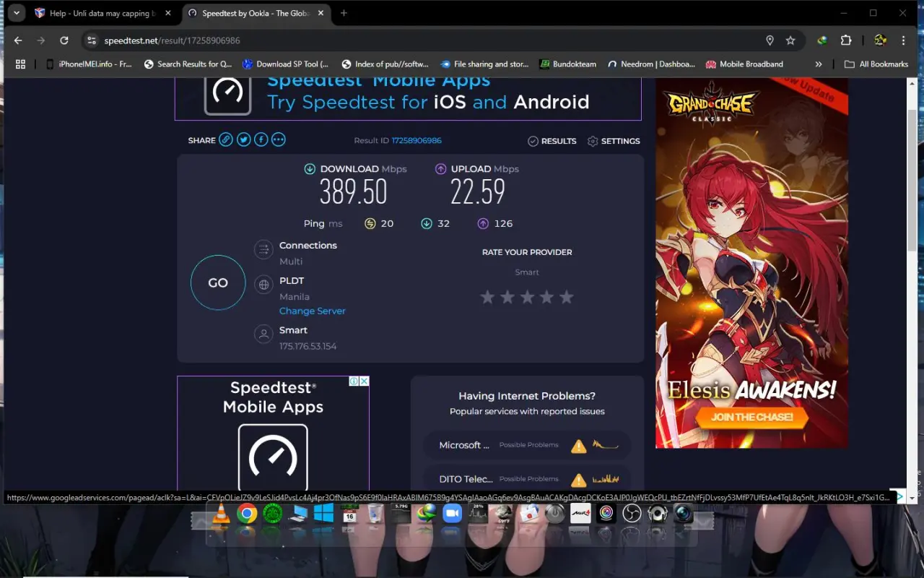Open the AdChoices info icon on ad
This screenshot has width=924, height=578.
(x=354, y=381)
